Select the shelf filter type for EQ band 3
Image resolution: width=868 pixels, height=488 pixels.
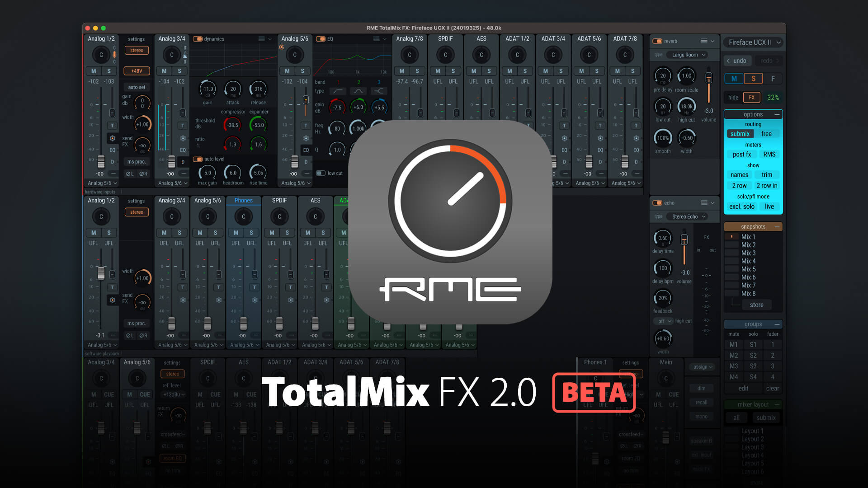coord(379,91)
